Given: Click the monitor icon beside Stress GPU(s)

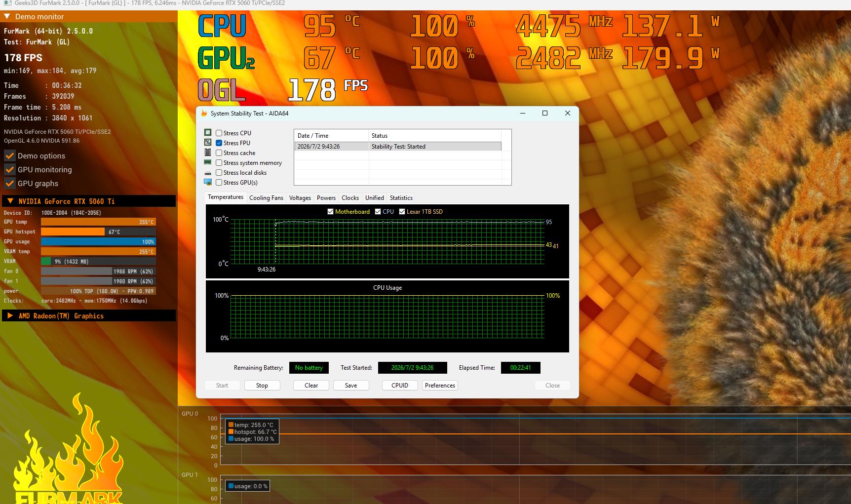Looking at the screenshot, I should click(x=208, y=182).
